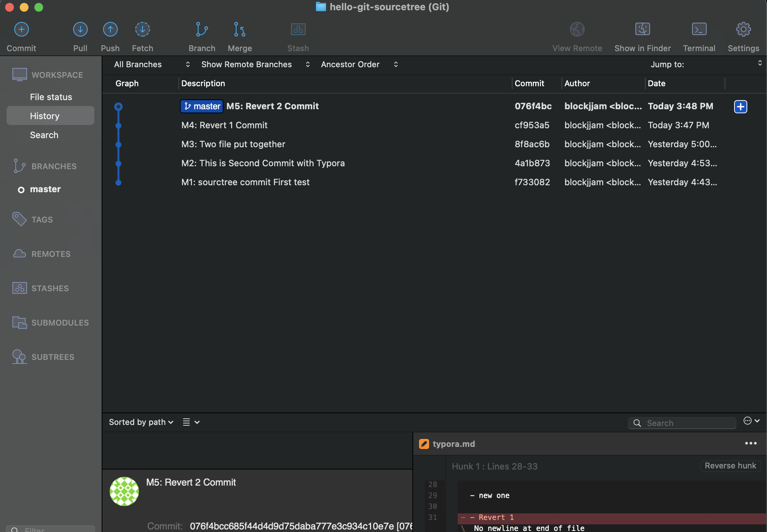
Task: Click the blue plus button on M5 row
Action: 740,107
